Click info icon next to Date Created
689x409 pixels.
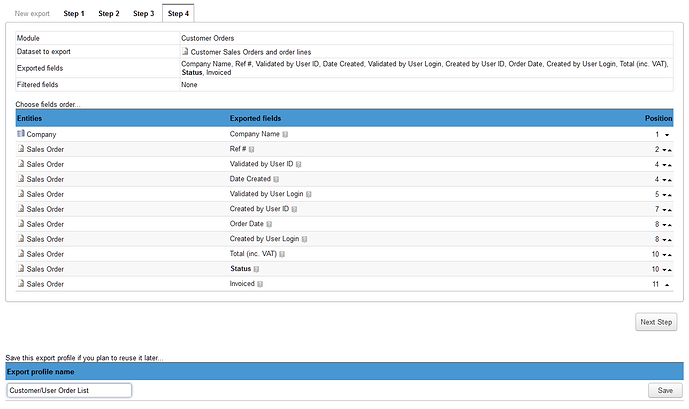point(276,179)
